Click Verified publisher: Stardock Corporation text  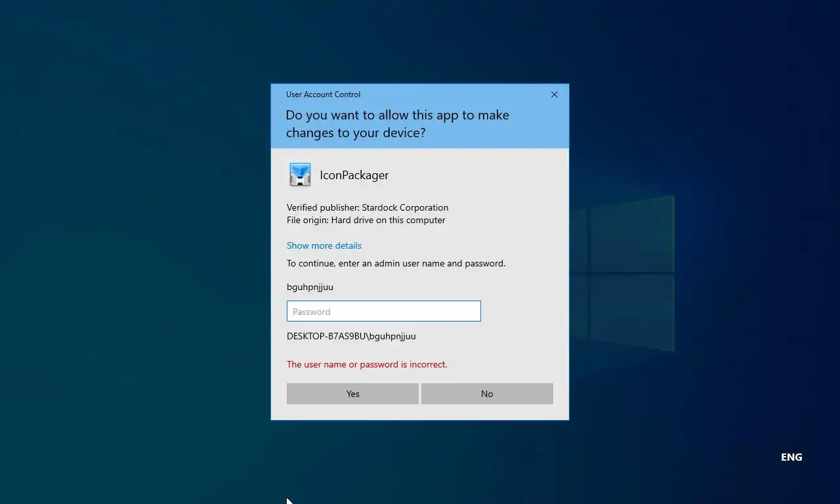[x=367, y=207]
